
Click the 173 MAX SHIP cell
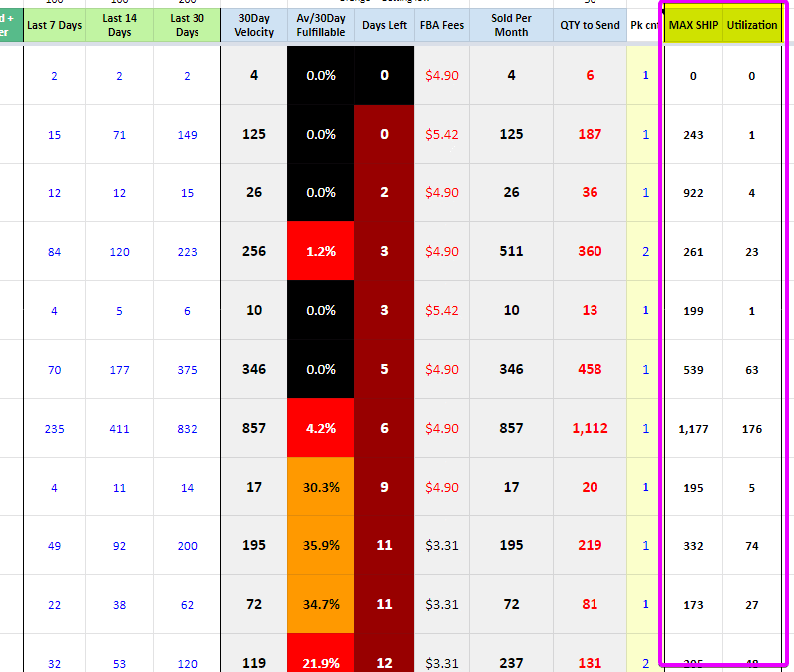pyautogui.click(x=693, y=604)
